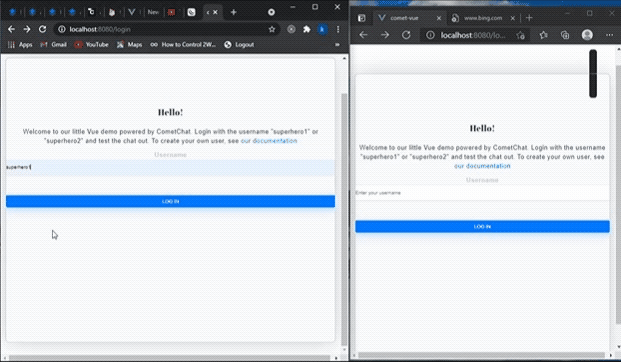
Task: Open site info icon in Chrome address bar
Action: pyautogui.click(x=62, y=29)
